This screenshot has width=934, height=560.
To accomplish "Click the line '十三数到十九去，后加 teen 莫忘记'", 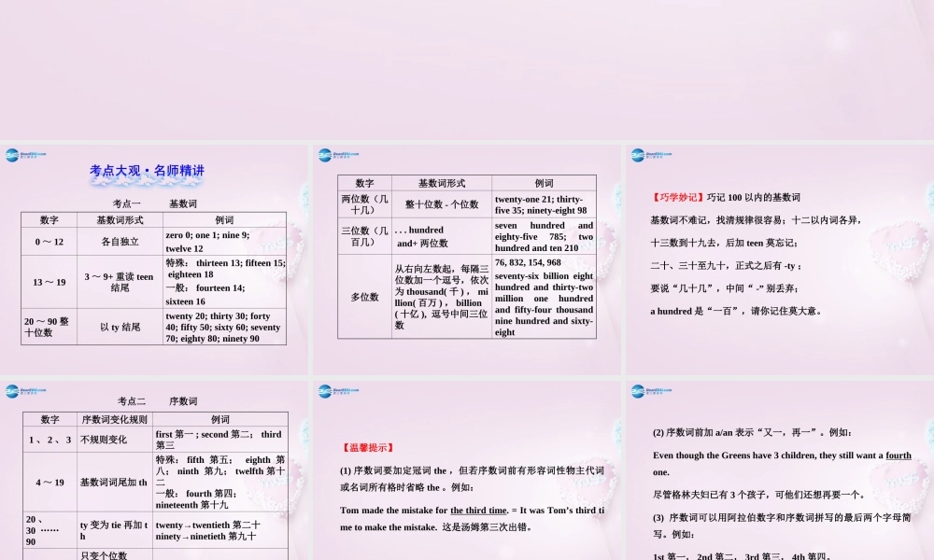I will pyautogui.click(x=724, y=243).
